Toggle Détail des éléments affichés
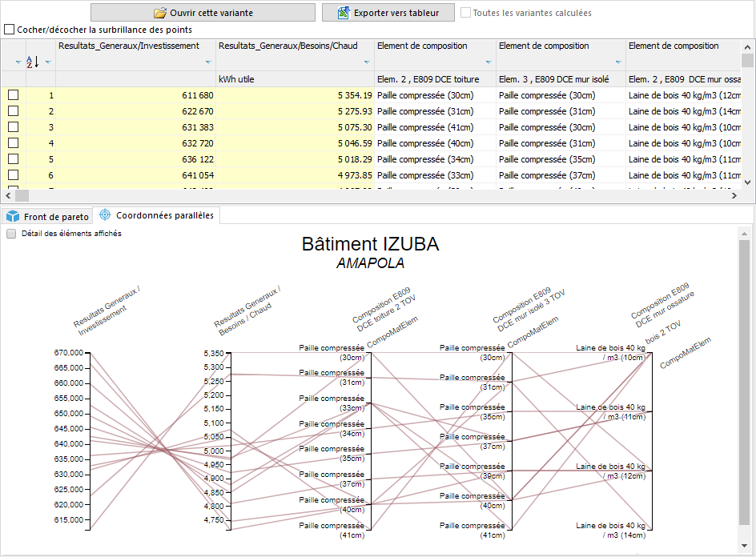This screenshot has width=756, height=557. (11, 234)
